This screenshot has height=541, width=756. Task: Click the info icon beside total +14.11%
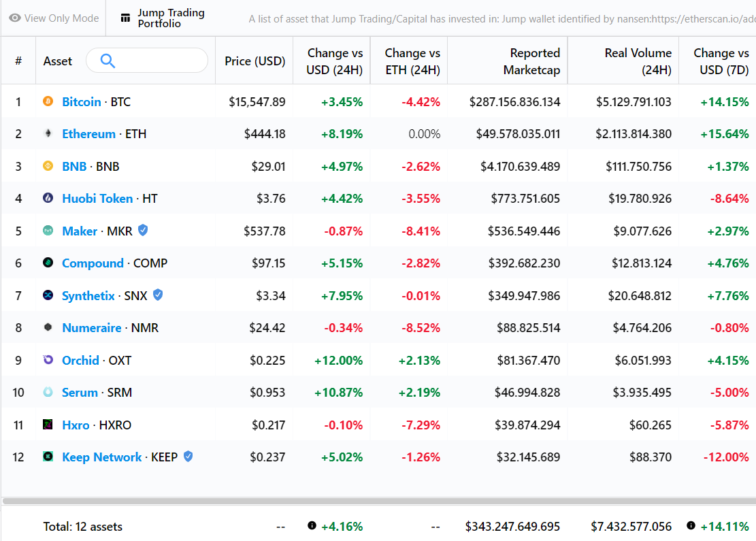pos(691,525)
